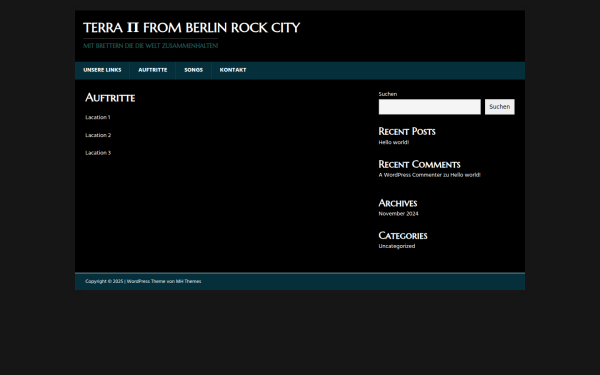This screenshot has height=375, width=600.
Task: Click the tagline Mit Brettern die die Welt zusammenhalten
Action: pyautogui.click(x=150, y=46)
